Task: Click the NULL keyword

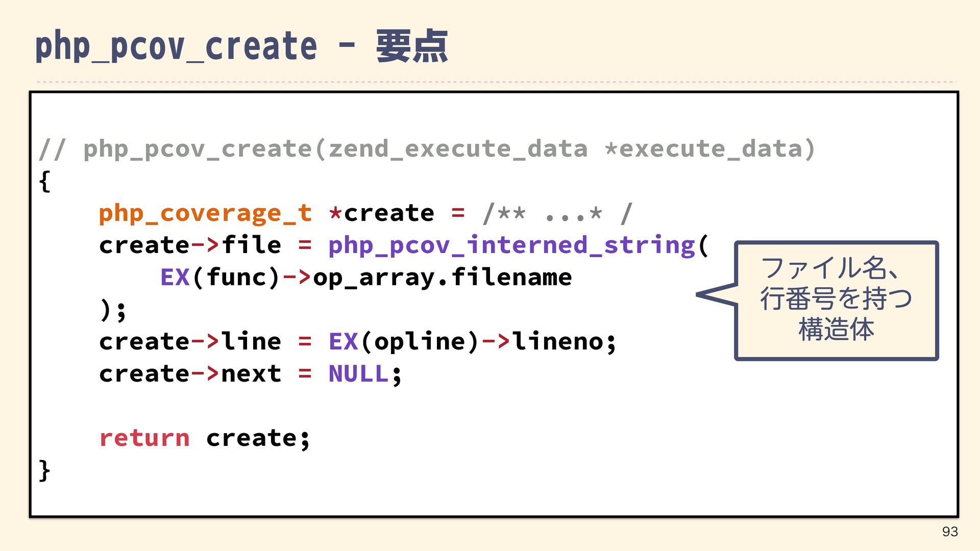Action: pyautogui.click(x=358, y=374)
